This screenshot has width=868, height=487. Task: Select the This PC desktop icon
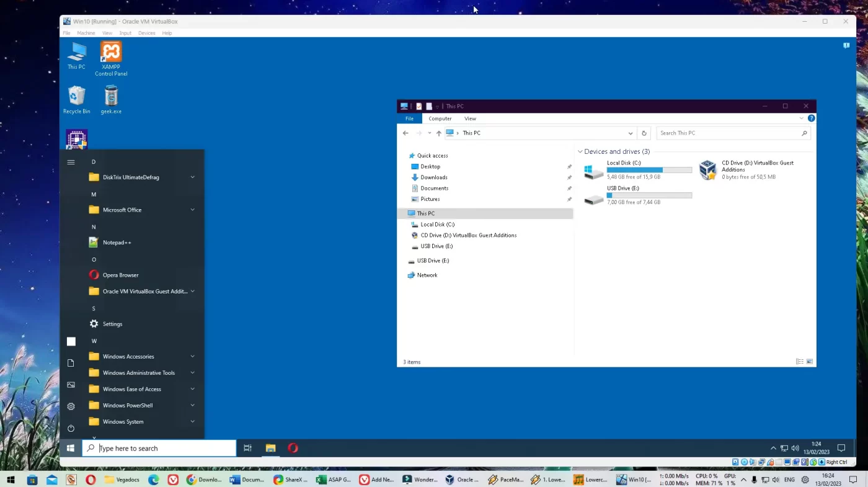[x=76, y=56]
